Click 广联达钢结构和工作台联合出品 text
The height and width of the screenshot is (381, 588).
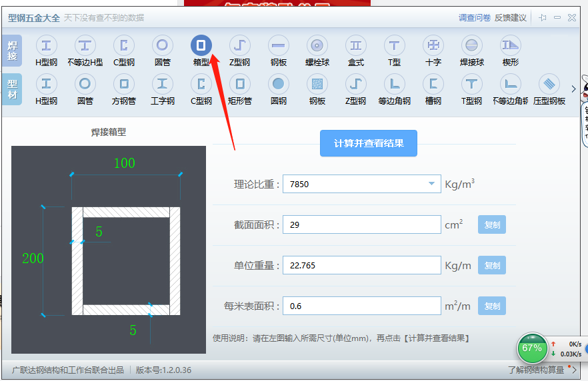click(x=68, y=370)
